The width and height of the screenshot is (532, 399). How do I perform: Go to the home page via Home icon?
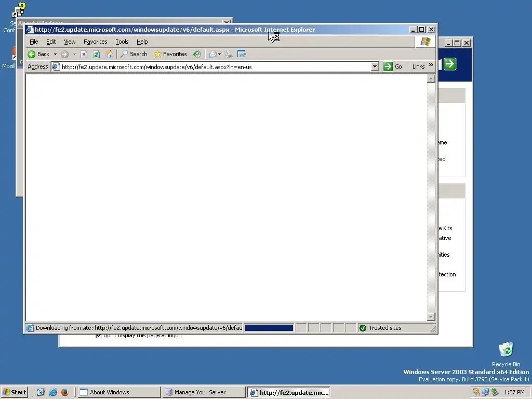point(109,54)
